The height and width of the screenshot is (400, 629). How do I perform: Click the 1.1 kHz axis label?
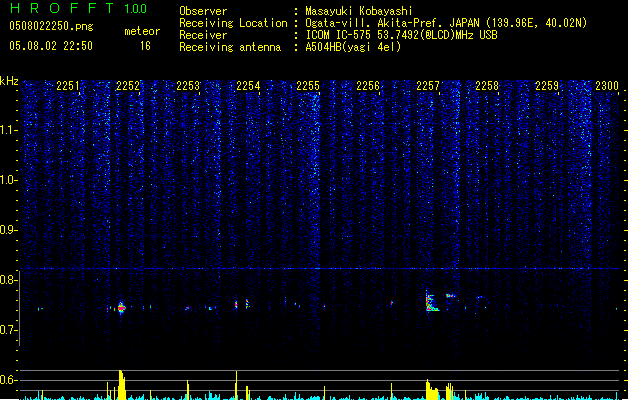[x=9, y=130]
